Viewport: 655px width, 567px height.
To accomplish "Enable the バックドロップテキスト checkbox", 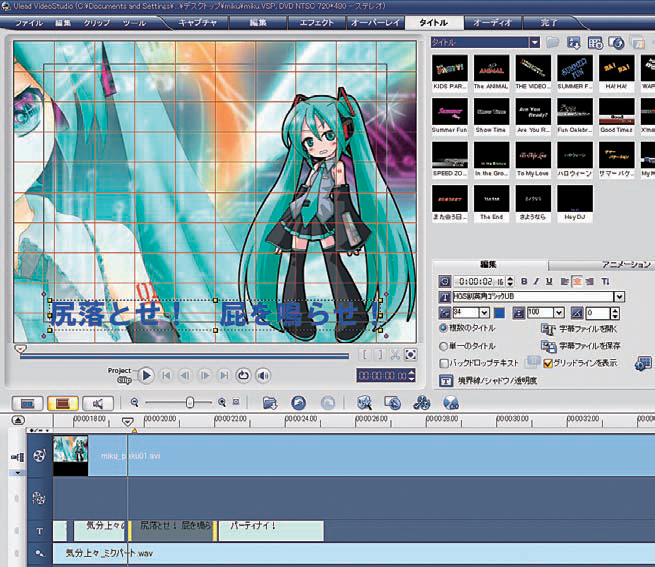I will (444, 363).
